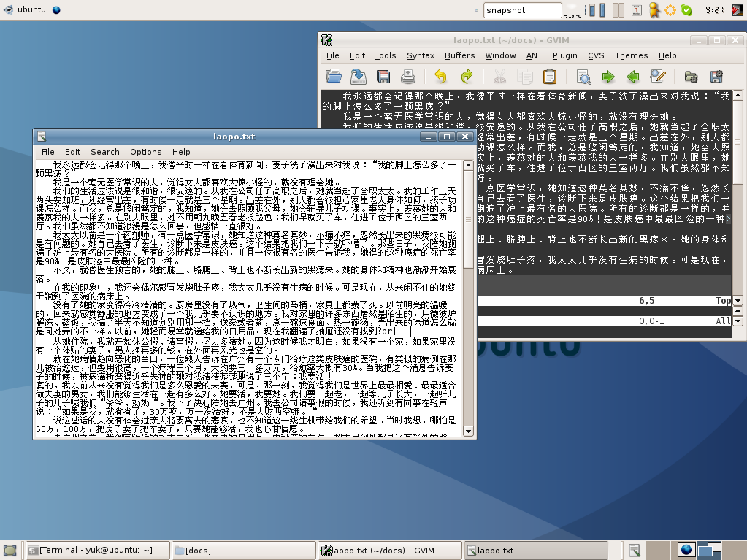
Task: Open Find and Replace in GVIM toolbar
Action: coord(583,76)
